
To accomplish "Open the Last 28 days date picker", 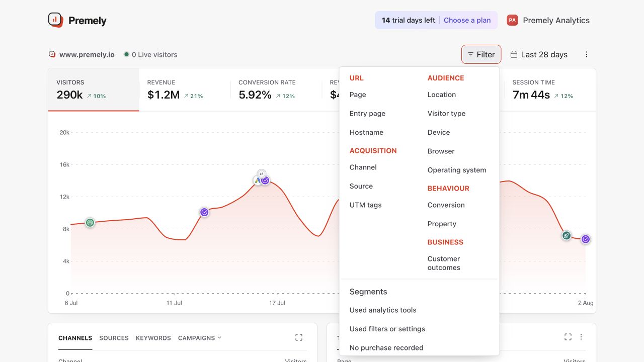I will tap(539, 54).
